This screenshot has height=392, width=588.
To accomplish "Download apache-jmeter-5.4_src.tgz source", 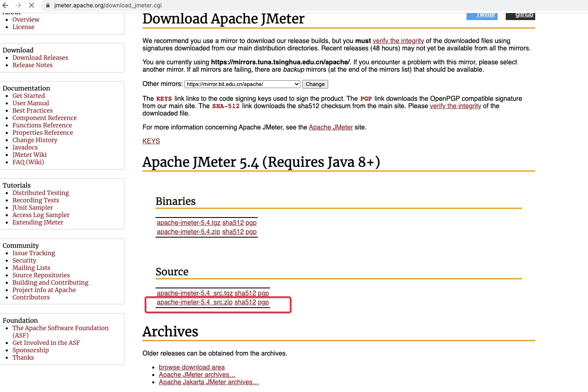I will tap(195, 293).
